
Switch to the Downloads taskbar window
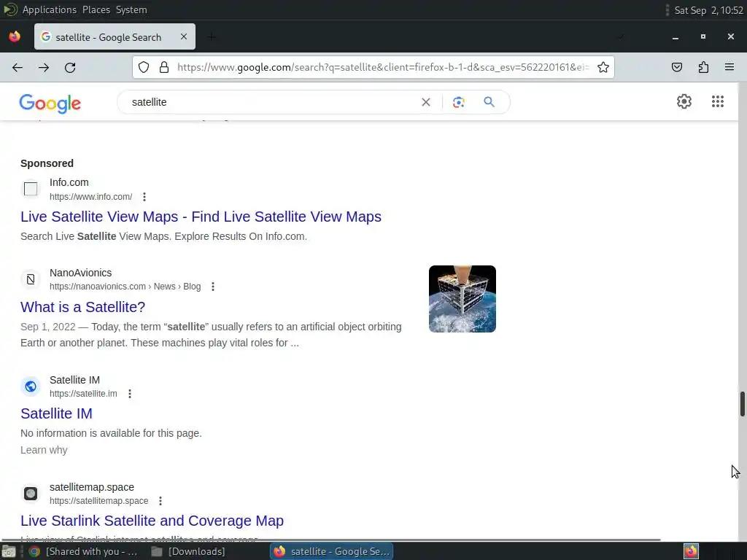pyautogui.click(x=188, y=551)
